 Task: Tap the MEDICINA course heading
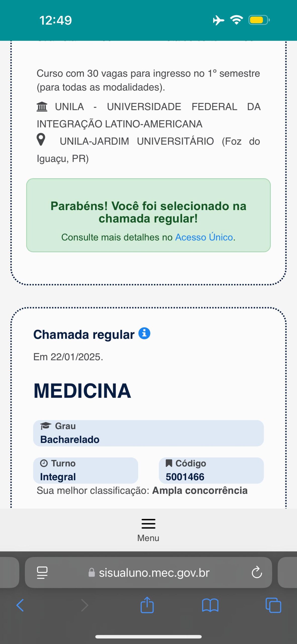(x=82, y=391)
